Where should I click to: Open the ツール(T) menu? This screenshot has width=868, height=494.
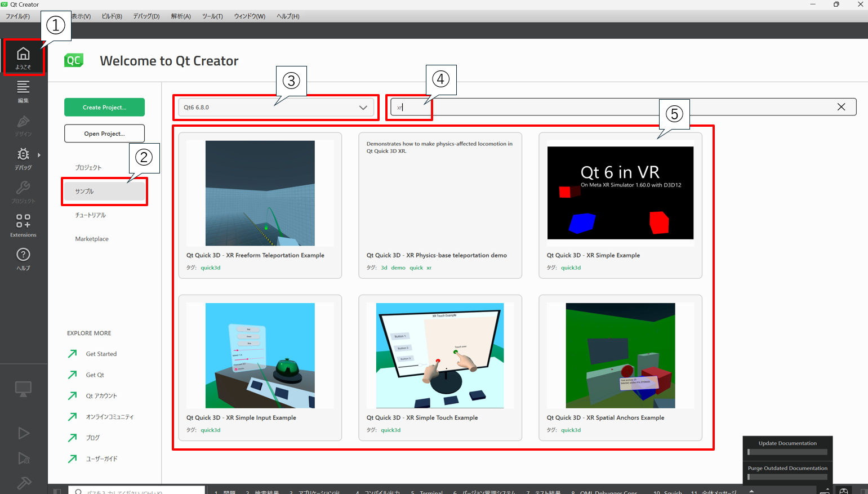coord(212,16)
